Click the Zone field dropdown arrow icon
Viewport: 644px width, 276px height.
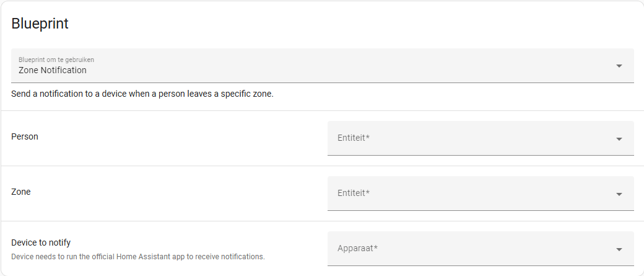pyautogui.click(x=619, y=194)
